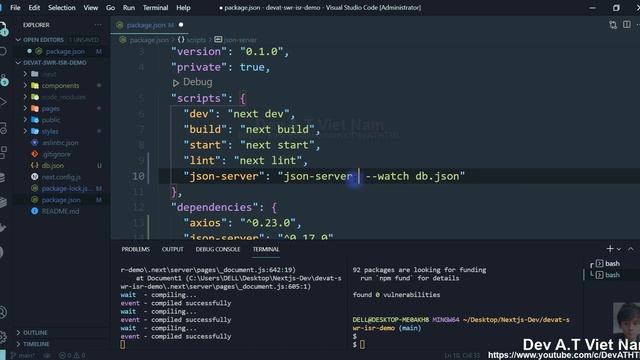This screenshot has width=640, height=360.
Task: Open the Accounts icon in the activity bar
Action: pyautogui.click(x=3, y=312)
